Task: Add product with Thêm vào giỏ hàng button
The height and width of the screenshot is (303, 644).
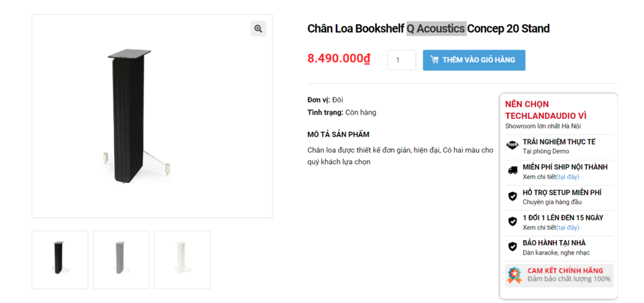Action: (474, 60)
